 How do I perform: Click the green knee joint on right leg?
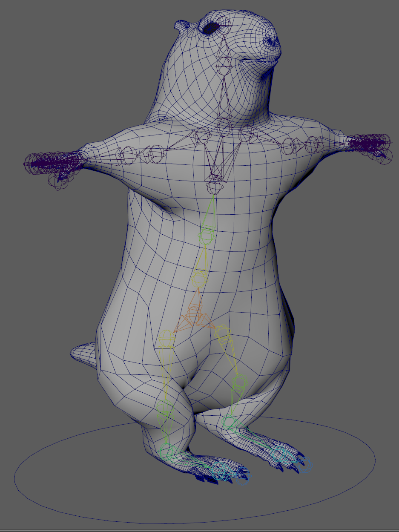pyautogui.click(x=240, y=380)
